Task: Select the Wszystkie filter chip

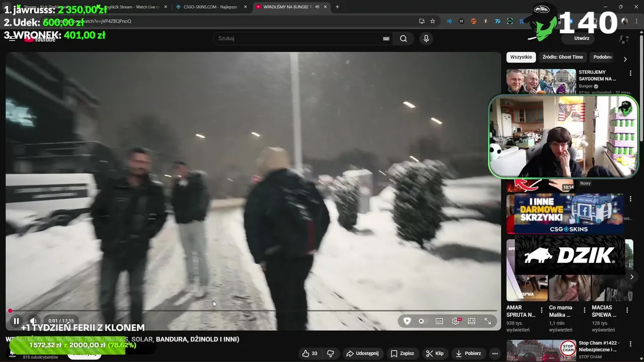Action: pyautogui.click(x=521, y=57)
